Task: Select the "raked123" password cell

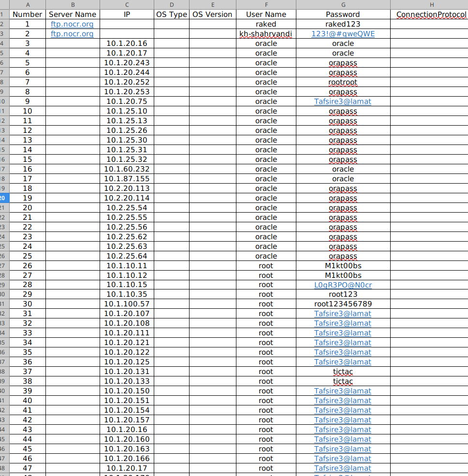Action: 343,24
